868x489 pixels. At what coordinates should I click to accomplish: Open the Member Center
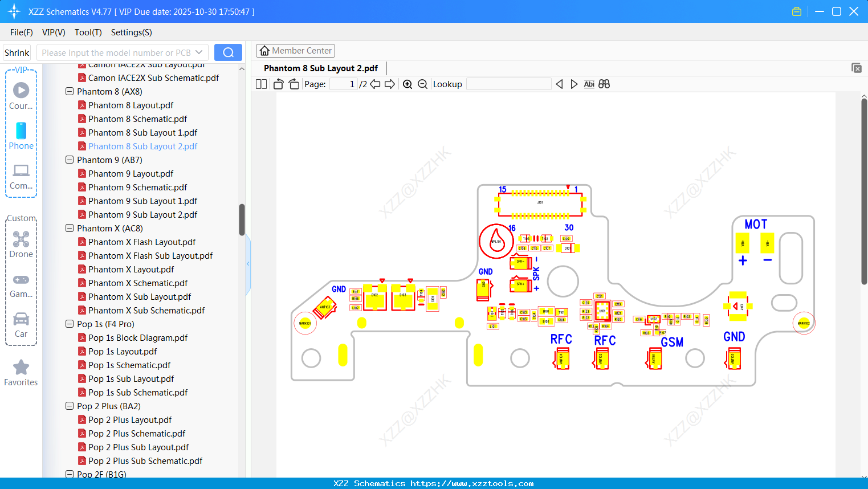(295, 50)
